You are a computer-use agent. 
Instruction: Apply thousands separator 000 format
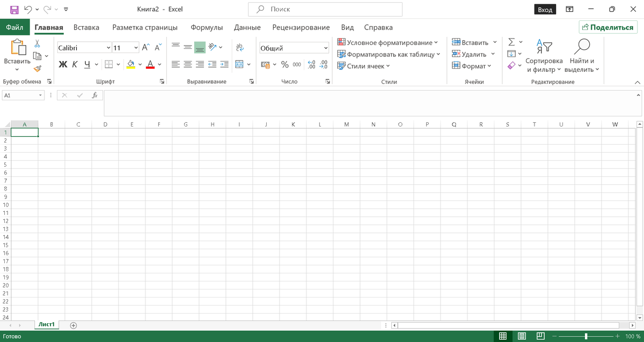[297, 64]
